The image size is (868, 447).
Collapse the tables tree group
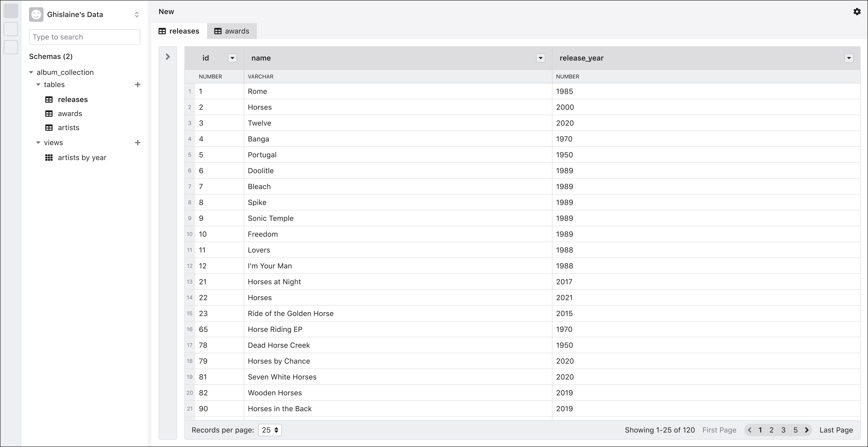[x=38, y=85]
